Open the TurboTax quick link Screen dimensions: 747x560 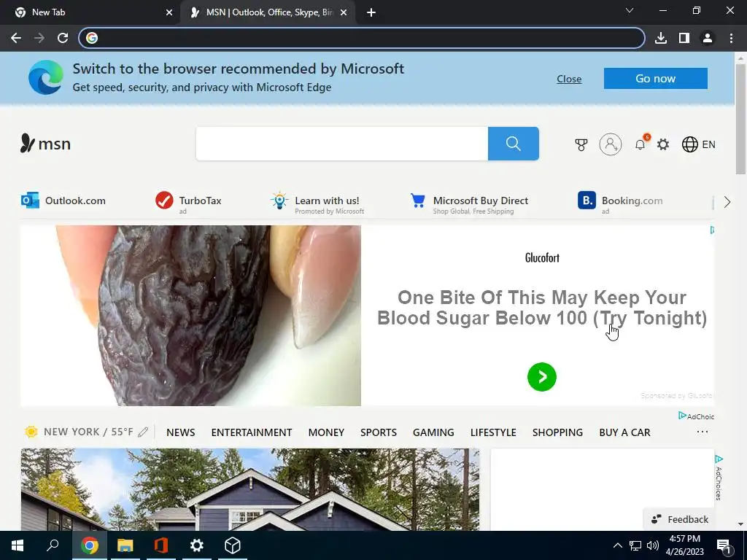pyautogui.click(x=189, y=202)
